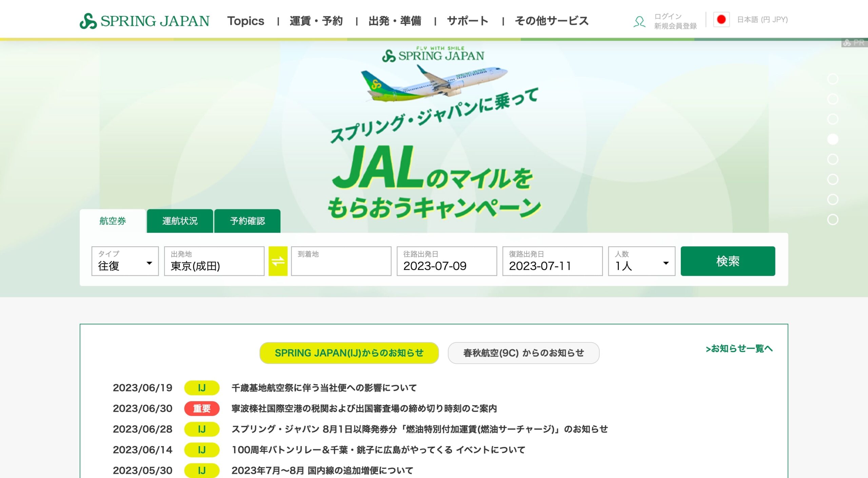Open 往路出発日 date 2023-07-09
The width and height of the screenshot is (868, 478).
(x=447, y=261)
